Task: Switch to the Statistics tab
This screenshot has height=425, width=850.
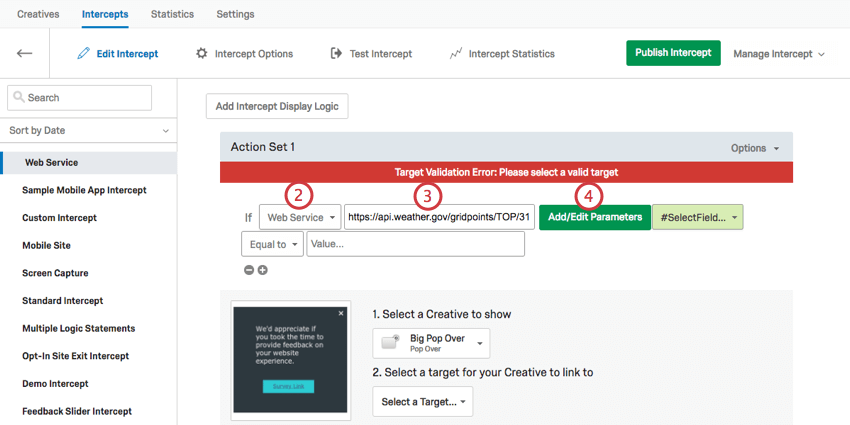Action: coord(172,14)
